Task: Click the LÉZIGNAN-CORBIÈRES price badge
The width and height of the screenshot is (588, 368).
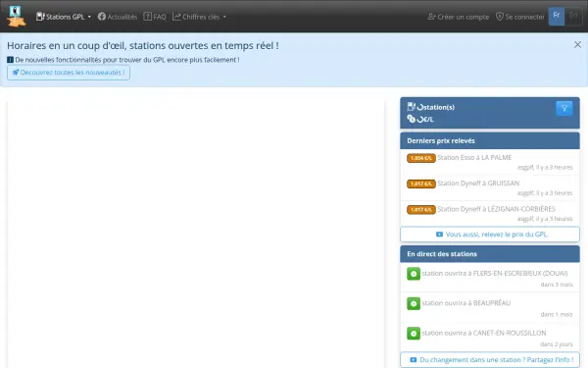Action: (x=421, y=210)
